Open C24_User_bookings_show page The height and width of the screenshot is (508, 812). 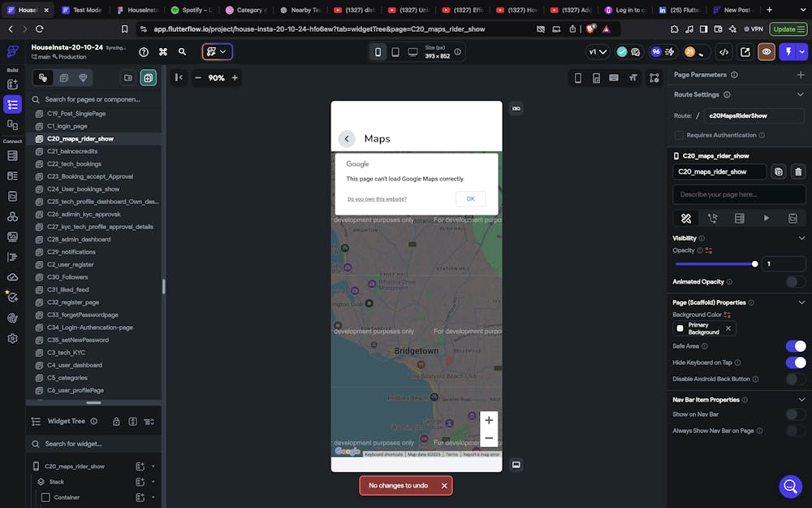click(x=83, y=189)
